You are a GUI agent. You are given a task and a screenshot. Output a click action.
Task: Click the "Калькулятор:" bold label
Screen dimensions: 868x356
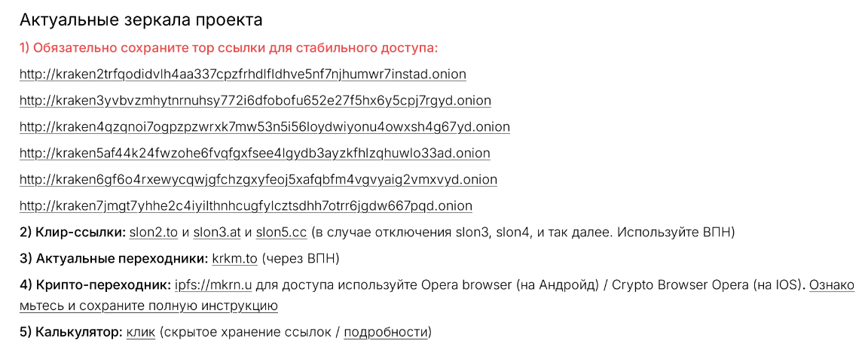pos(70,332)
